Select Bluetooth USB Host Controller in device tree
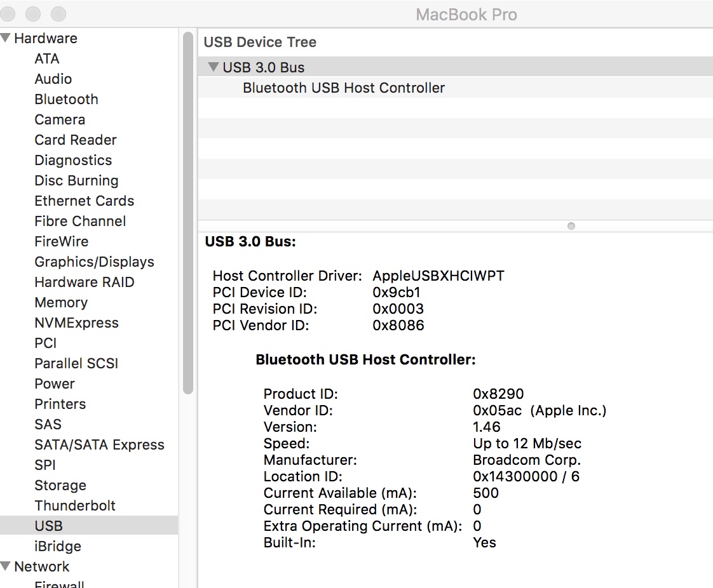The image size is (713, 588). (x=343, y=88)
